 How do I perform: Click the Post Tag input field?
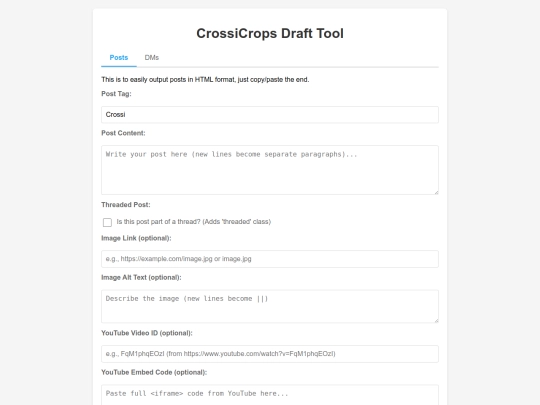click(x=270, y=115)
